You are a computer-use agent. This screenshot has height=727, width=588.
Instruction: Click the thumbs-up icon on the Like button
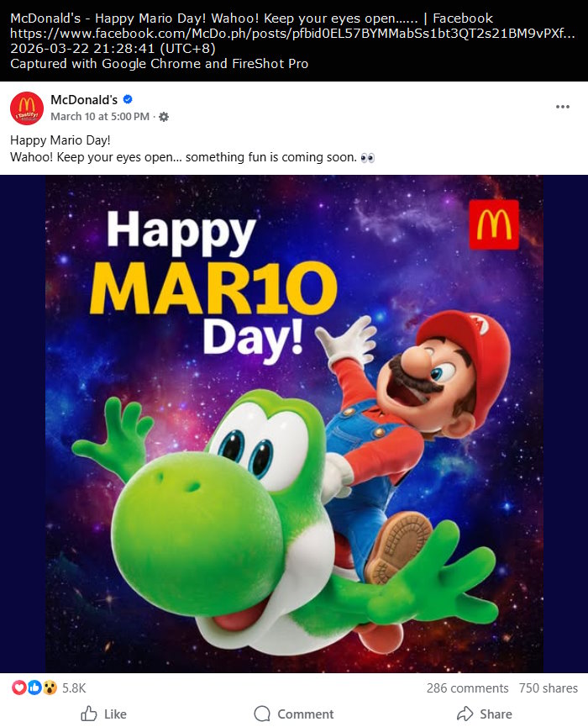(x=87, y=714)
